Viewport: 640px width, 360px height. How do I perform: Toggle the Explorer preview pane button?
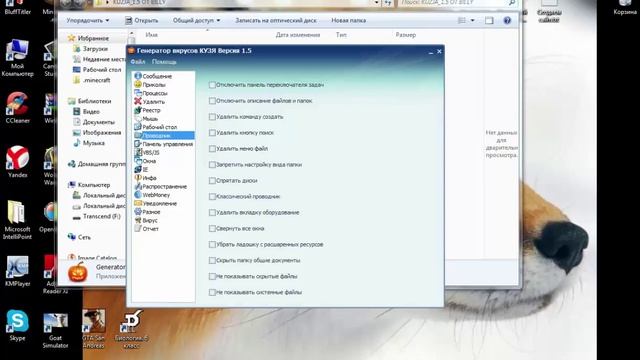point(489,20)
